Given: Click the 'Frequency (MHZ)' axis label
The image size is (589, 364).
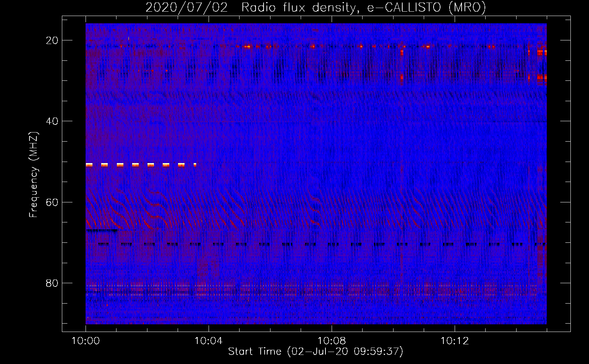Looking at the screenshot, I should pos(33,175).
